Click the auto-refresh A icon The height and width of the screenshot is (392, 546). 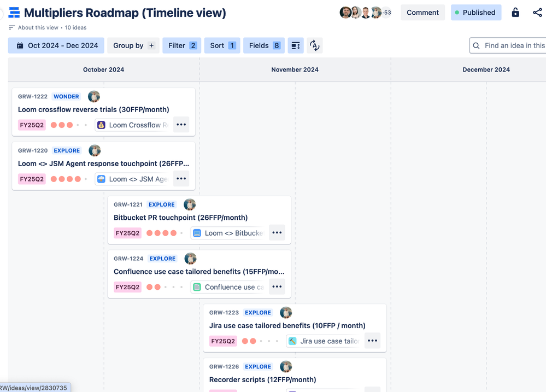point(314,45)
